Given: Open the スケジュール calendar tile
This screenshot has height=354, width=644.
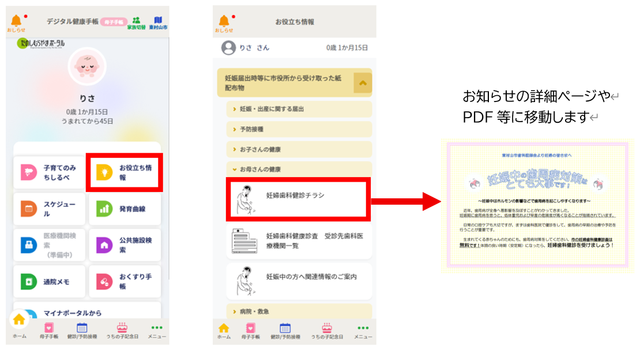Looking at the screenshot, I should pos(50,209).
